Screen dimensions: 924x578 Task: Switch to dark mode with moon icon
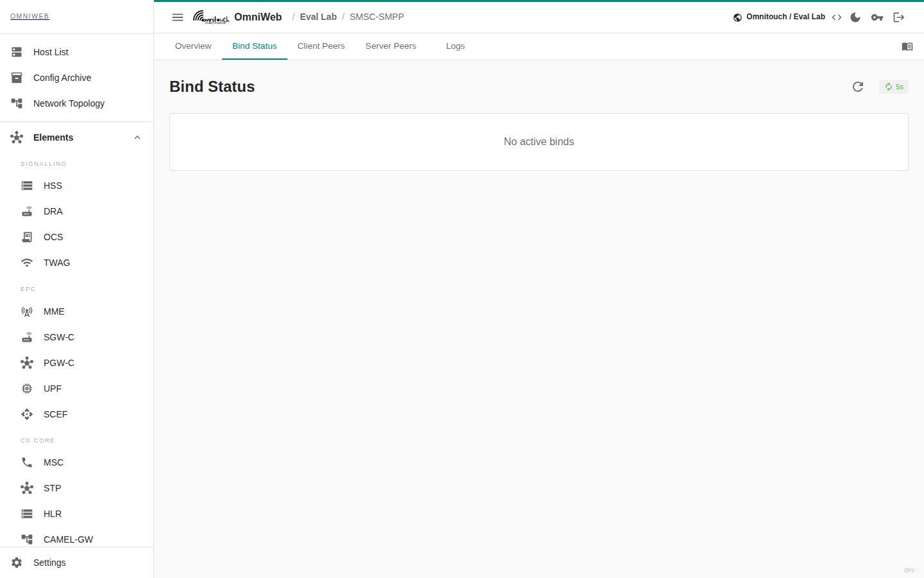855,17
